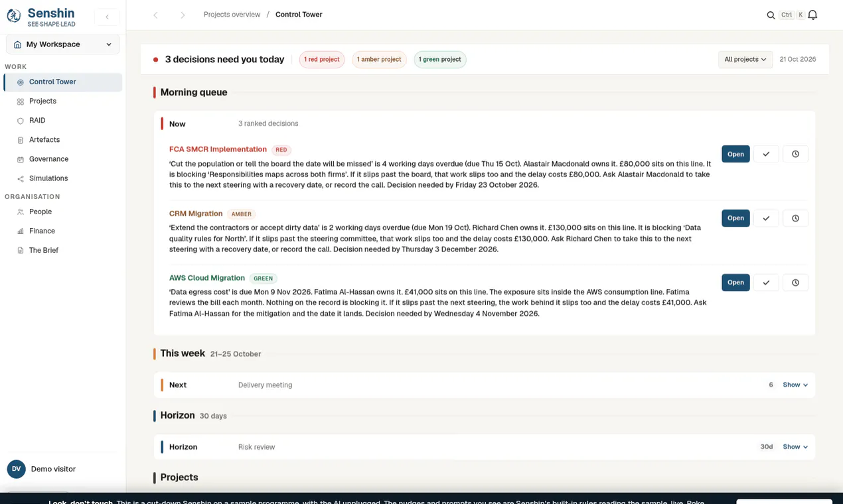Viewport: 843px width, 504px height.
Task: Open the All projects dropdown
Action: tap(745, 60)
